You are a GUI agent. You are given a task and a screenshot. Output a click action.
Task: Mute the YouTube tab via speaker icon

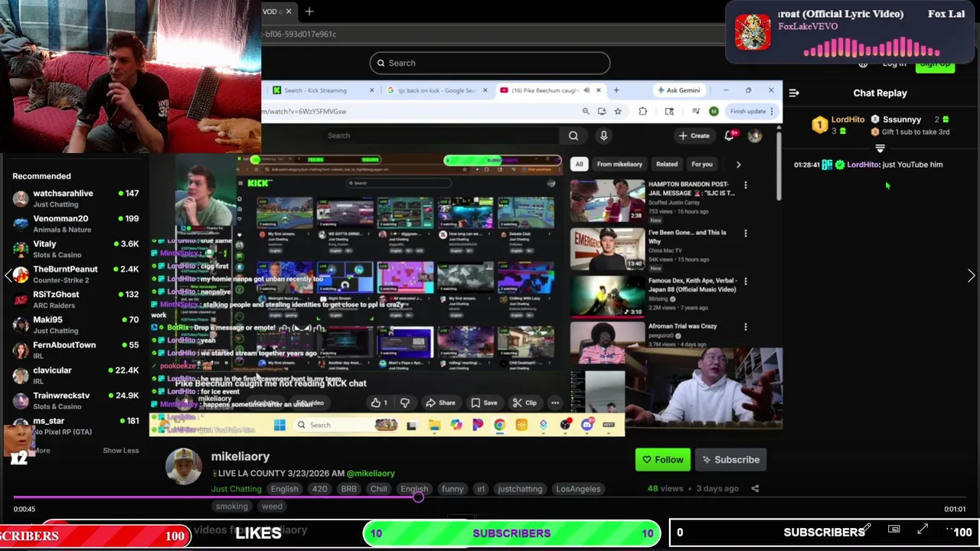pyautogui.click(x=586, y=90)
